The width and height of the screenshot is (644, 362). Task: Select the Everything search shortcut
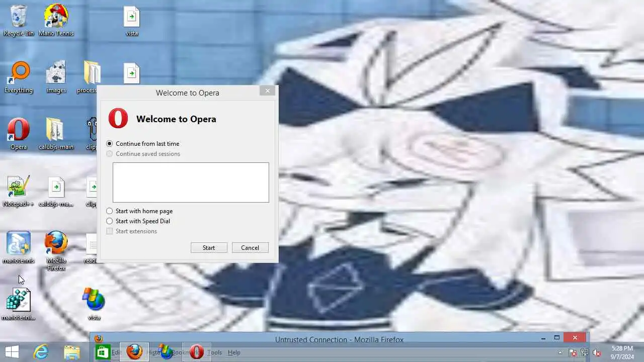tap(19, 77)
